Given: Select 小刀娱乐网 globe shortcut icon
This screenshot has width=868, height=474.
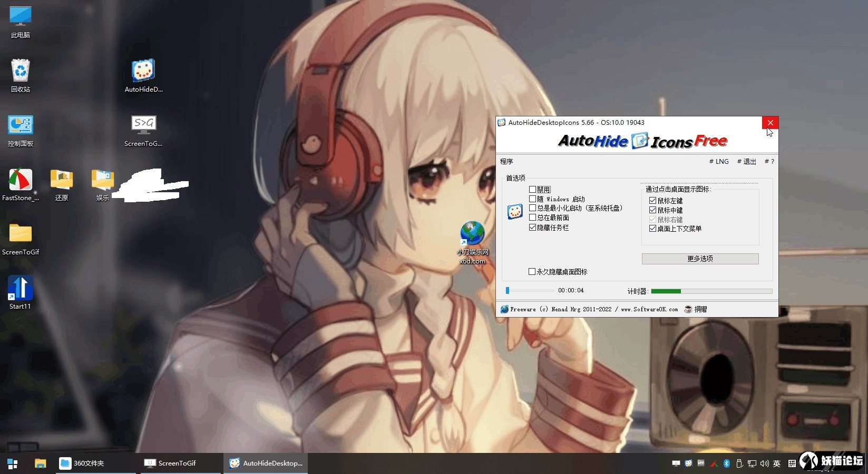Looking at the screenshot, I should 472,242.
